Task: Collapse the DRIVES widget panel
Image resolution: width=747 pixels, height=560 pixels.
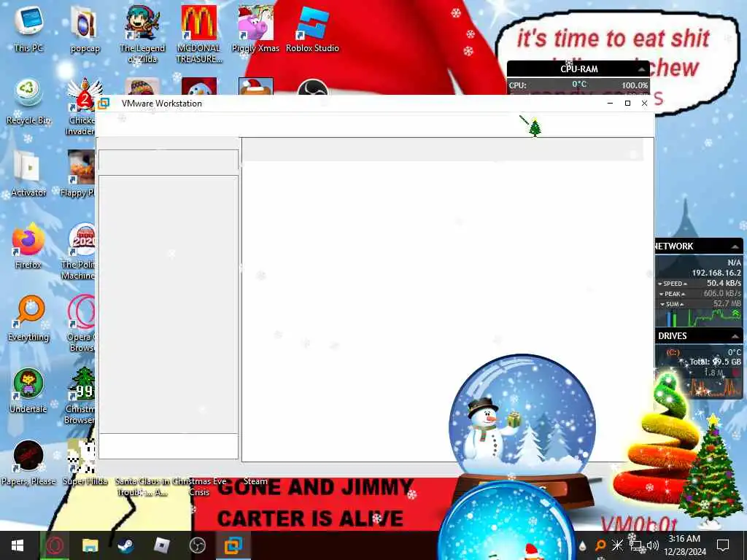Action: coord(735,337)
